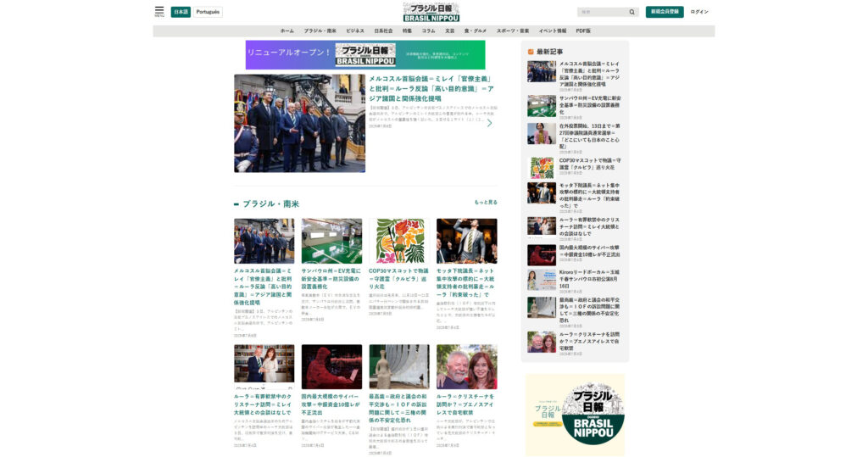Open the statue 最高裁 card thumbnail

(x=399, y=367)
